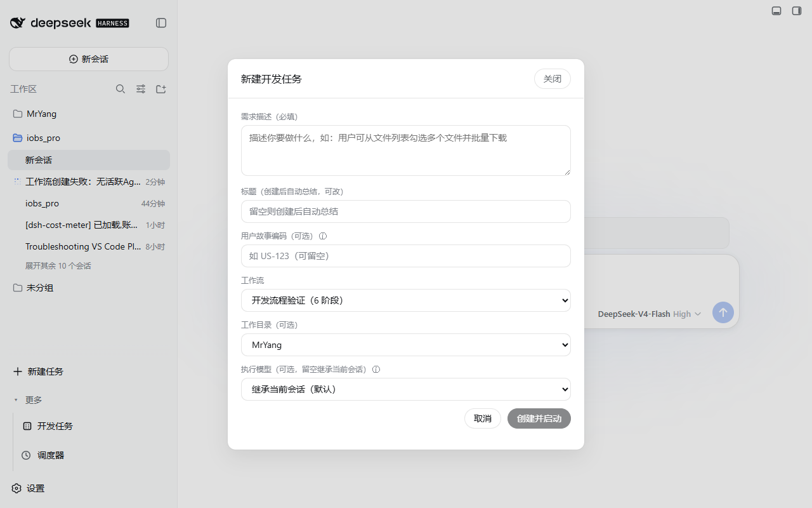812x508 pixels.
Task: Open 工作流创建失败 conversation
Action: tap(89, 182)
